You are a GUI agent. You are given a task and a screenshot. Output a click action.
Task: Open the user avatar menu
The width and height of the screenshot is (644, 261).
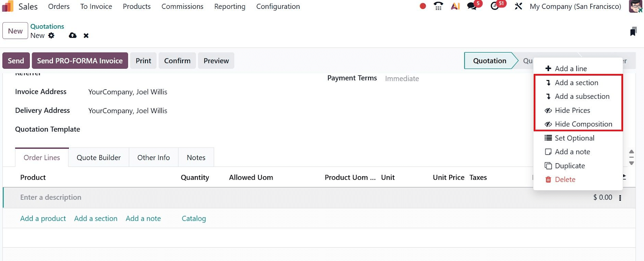tap(636, 6)
